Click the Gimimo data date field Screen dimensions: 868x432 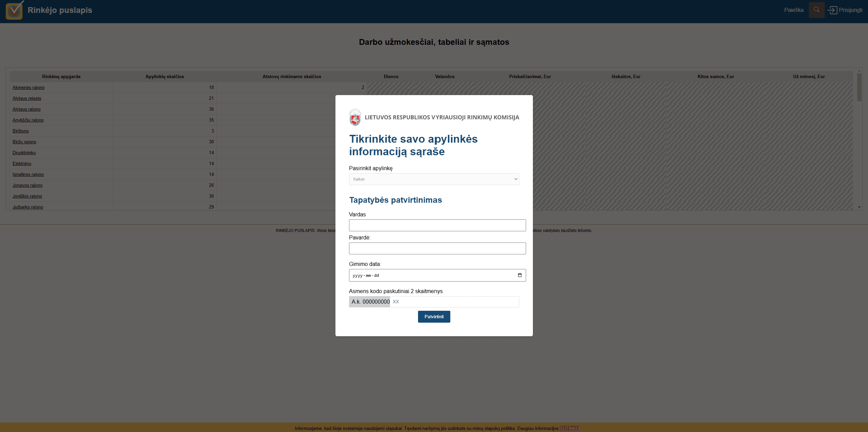pyautogui.click(x=437, y=275)
